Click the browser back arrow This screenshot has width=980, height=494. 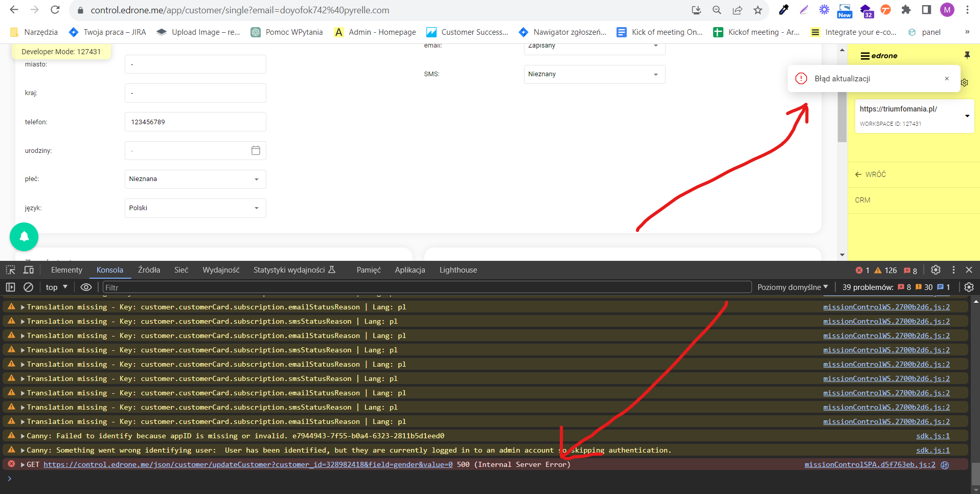(14, 10)
